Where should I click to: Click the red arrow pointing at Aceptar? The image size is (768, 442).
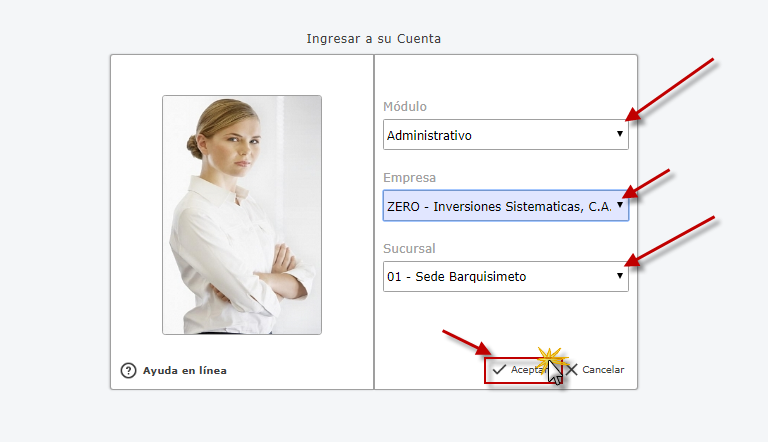pyautogui.click(x=467, y=342)
